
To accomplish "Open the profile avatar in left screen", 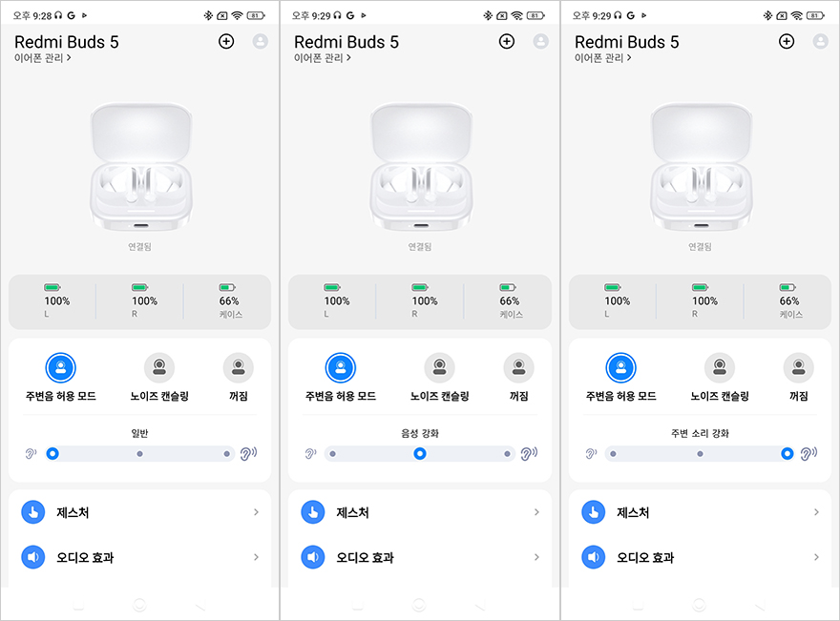I will (x=261, y=41).
